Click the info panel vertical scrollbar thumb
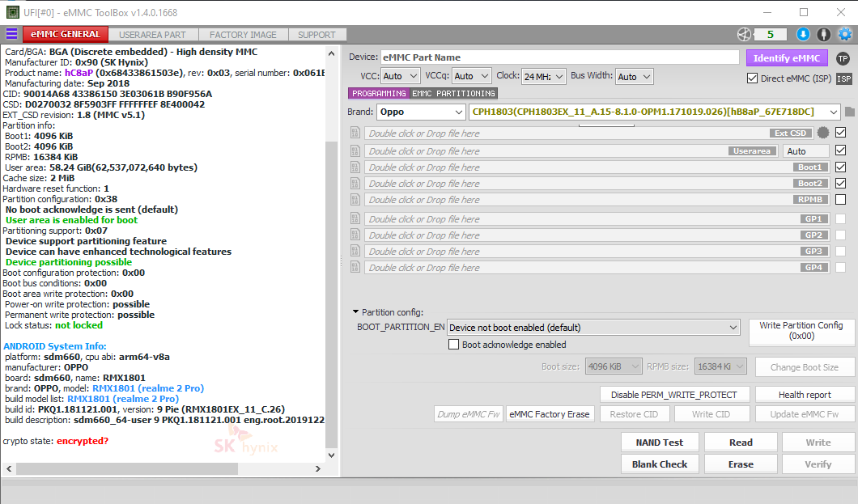Image resolution: width=858 pixels, height=504 pixels. click(331, 294)
